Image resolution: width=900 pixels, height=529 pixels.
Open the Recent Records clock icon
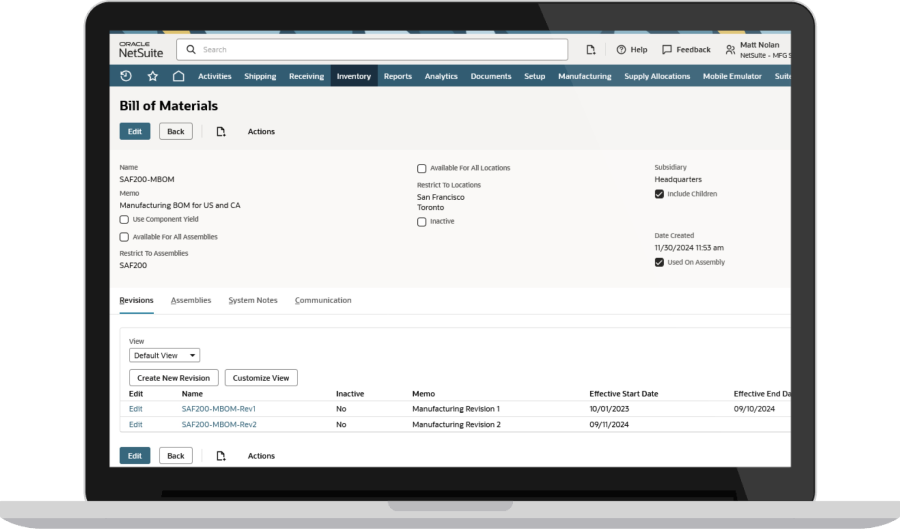[x=126, y=76]
